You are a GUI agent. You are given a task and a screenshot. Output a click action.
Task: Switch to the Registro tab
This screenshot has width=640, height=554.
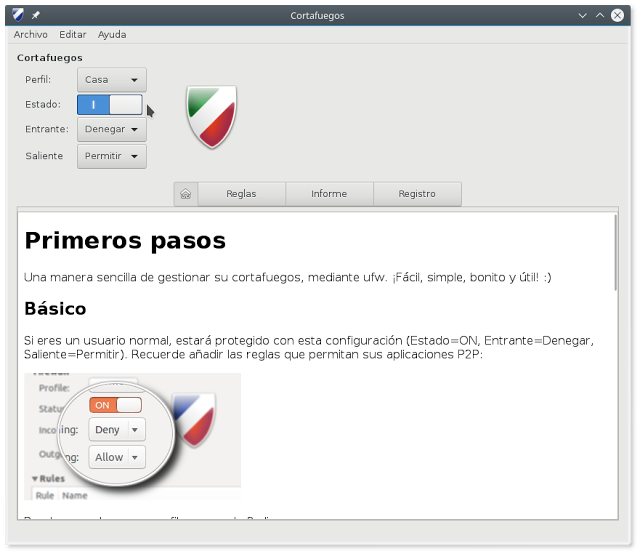417,194
